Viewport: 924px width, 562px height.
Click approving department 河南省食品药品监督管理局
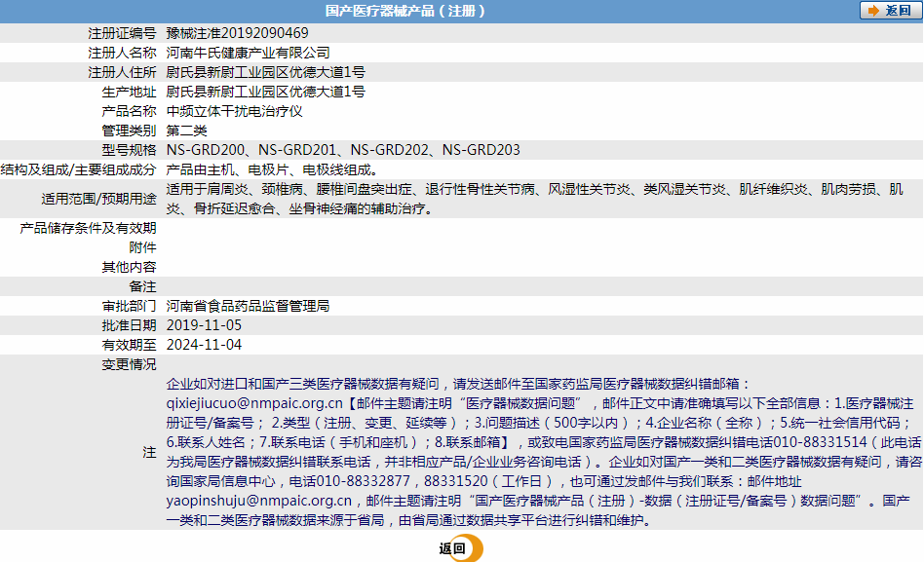[248, 306]
